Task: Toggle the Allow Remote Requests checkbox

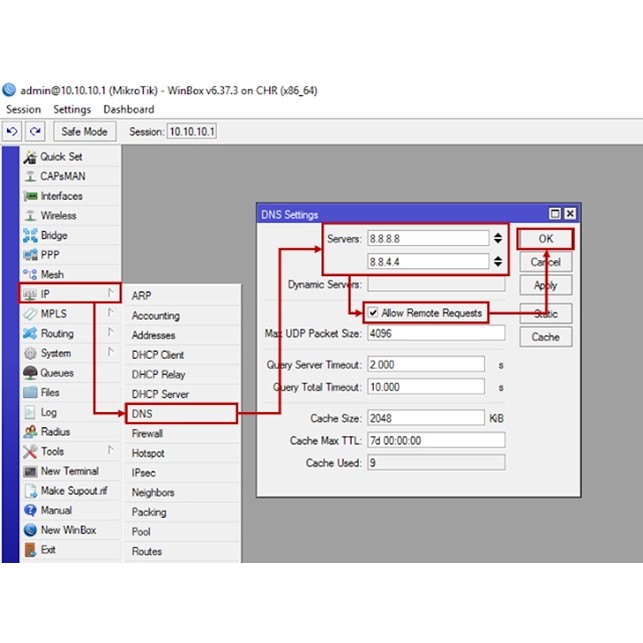Action: (x=373, y=313)
